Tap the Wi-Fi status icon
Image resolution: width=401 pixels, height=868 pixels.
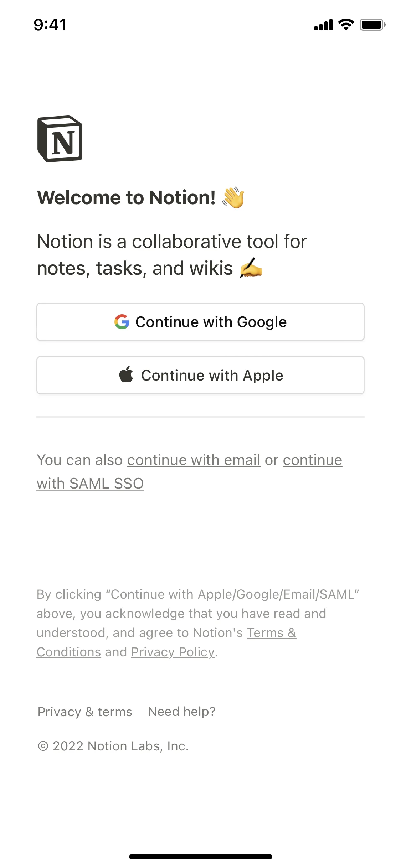tap(346, 25)
